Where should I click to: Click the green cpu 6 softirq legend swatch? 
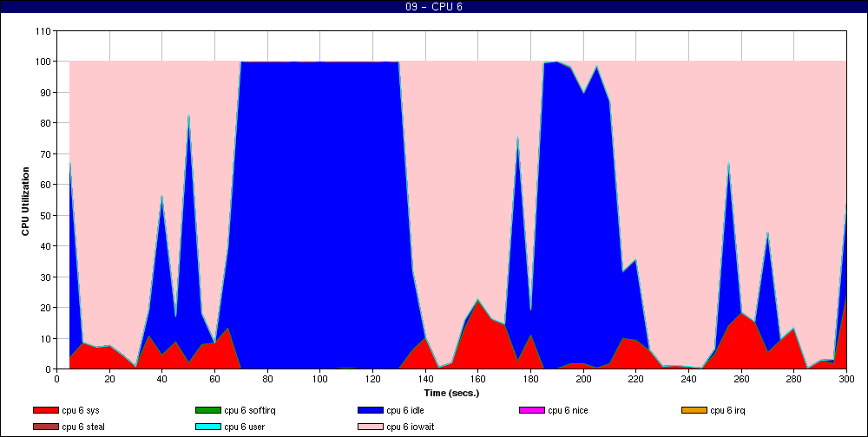pyautogui.click(x=208, y=410)
